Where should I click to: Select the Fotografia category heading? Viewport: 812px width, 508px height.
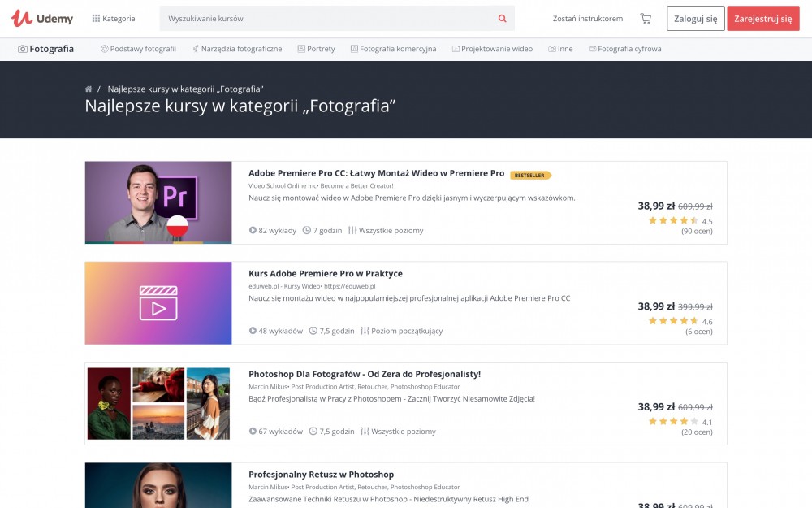(x=45, y=49)
